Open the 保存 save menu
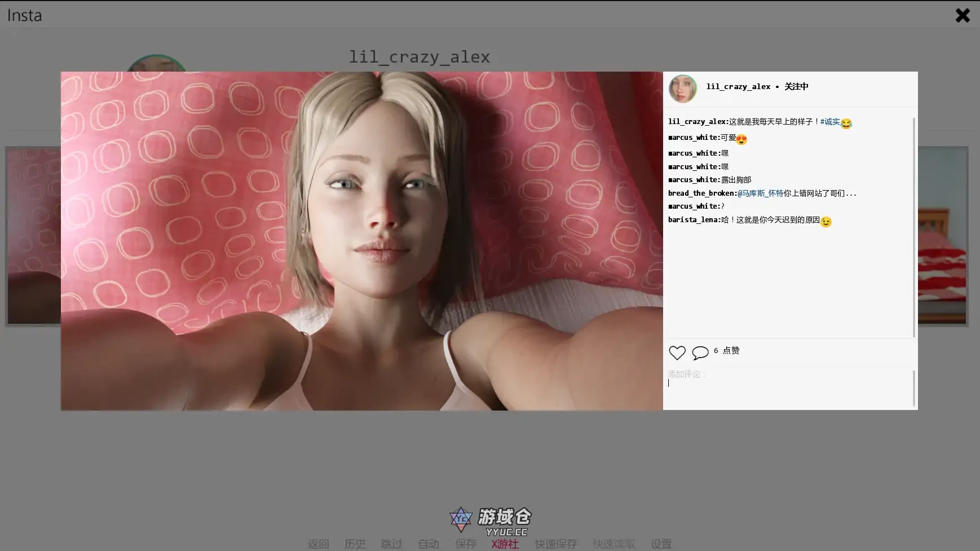The height and width of the screenshot is (551, 980). (466, 544)
